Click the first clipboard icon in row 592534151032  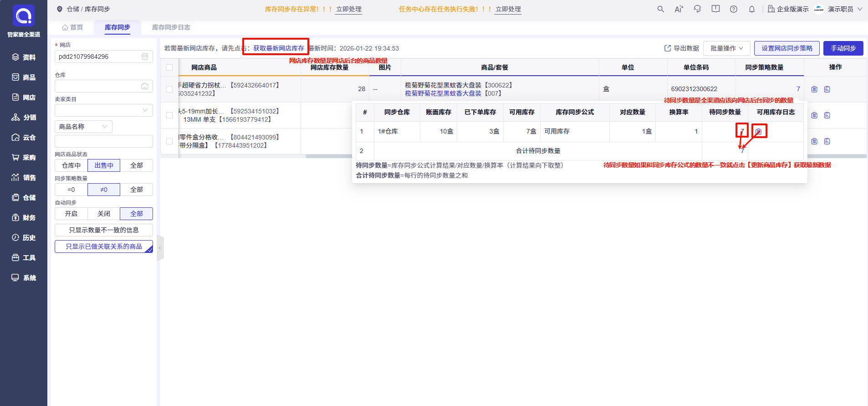pyautogui.click(x=814, y=115)
